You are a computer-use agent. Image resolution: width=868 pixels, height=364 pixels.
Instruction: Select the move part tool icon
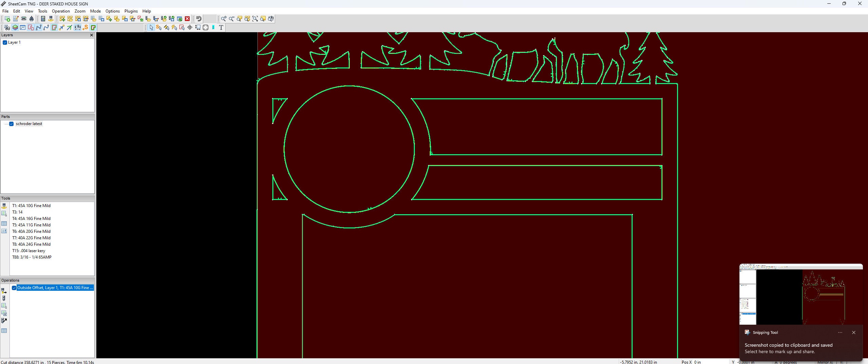(x=189, y=27)
